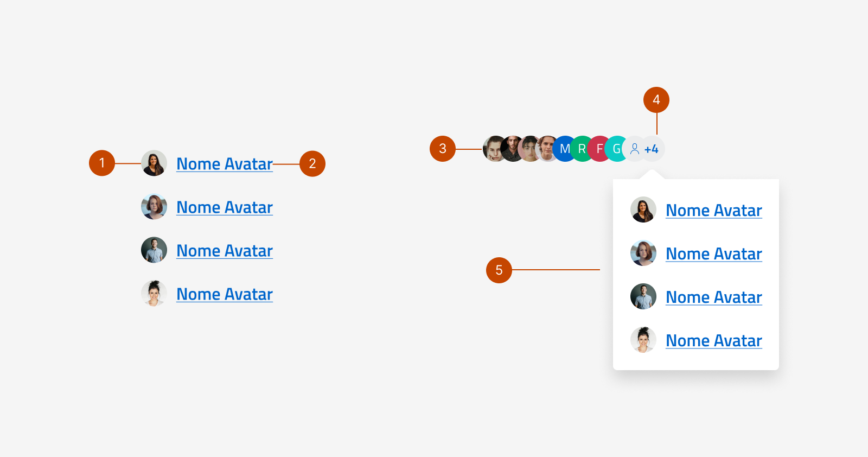This screenshot has height=457, width=868.
Task: Collapse the avatar popover by clicking '+4' again
Action: point(652,149)
